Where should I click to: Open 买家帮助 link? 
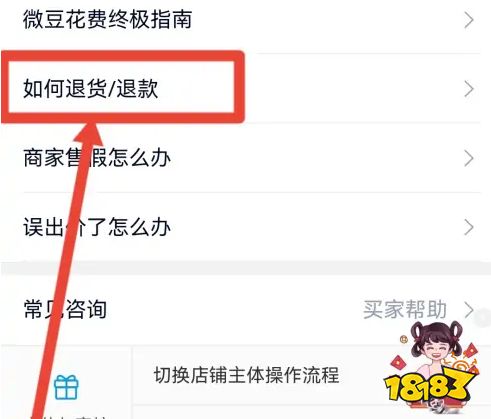pyautogui.click(x=405, y=309)
